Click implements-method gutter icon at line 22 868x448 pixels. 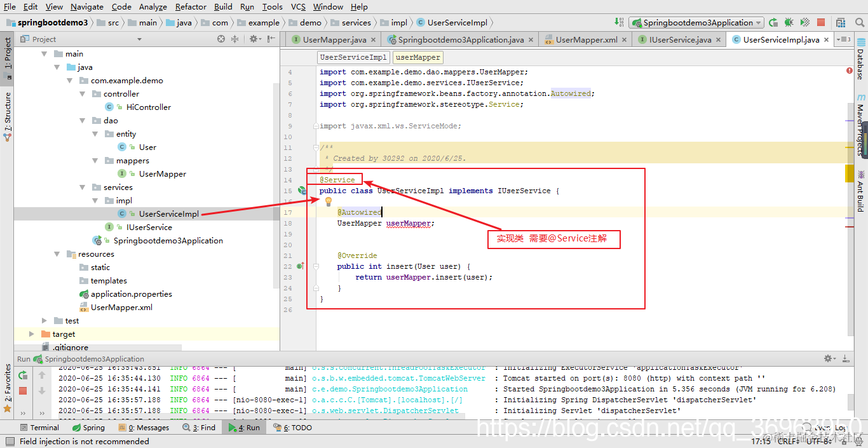pos(301,266)
